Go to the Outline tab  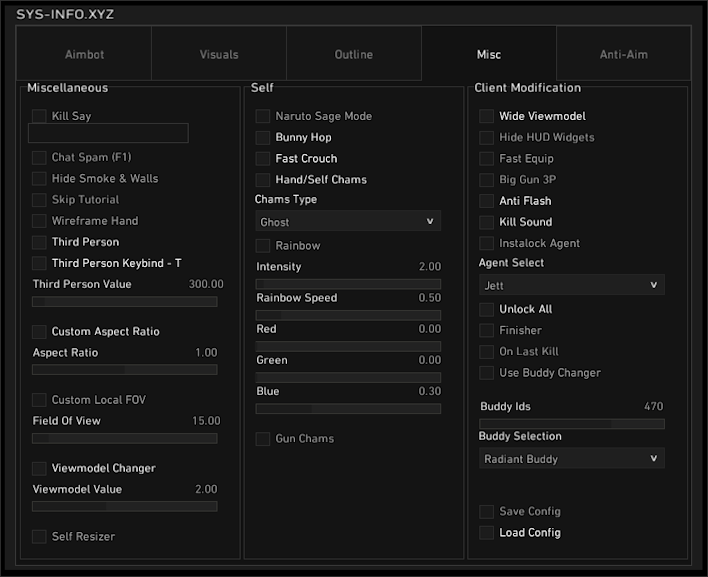[x=353, y=54]
